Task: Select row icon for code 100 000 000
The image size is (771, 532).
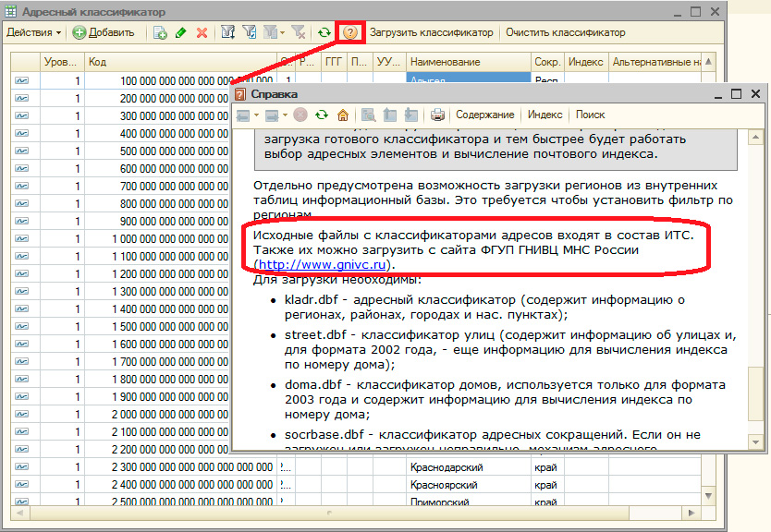Action: (21, 80)
